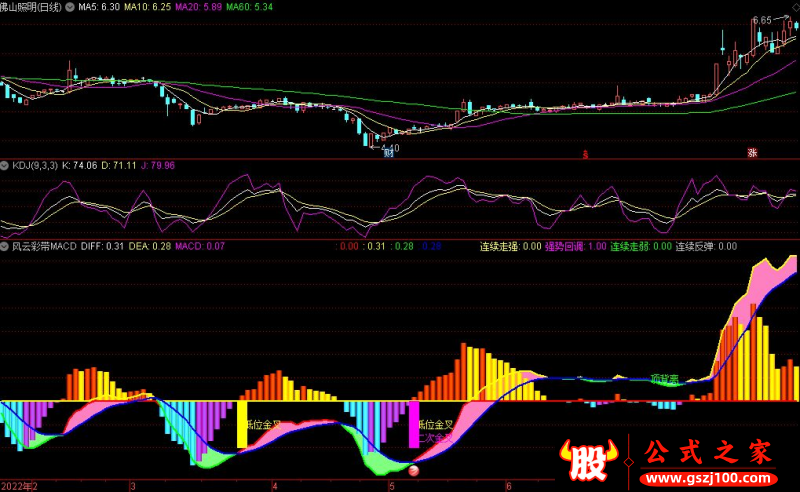Select the 4.40 low price marker
Screen dimensions: 800x492
click(390, 148)
